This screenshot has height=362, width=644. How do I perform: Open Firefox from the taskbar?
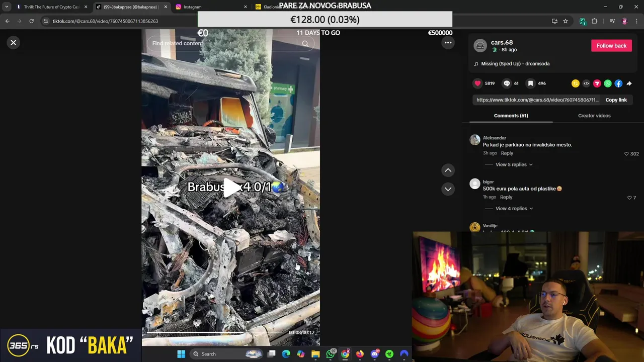[360, 354]
